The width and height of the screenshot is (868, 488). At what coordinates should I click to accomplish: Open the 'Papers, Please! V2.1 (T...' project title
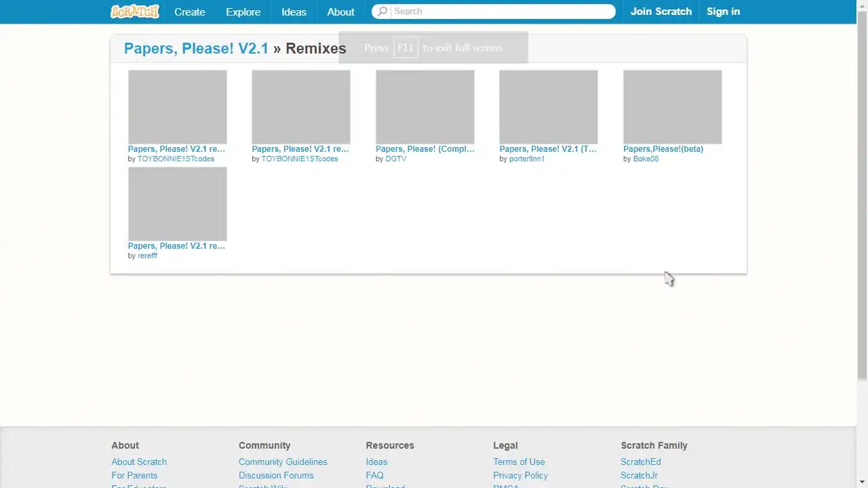(548, 149)
